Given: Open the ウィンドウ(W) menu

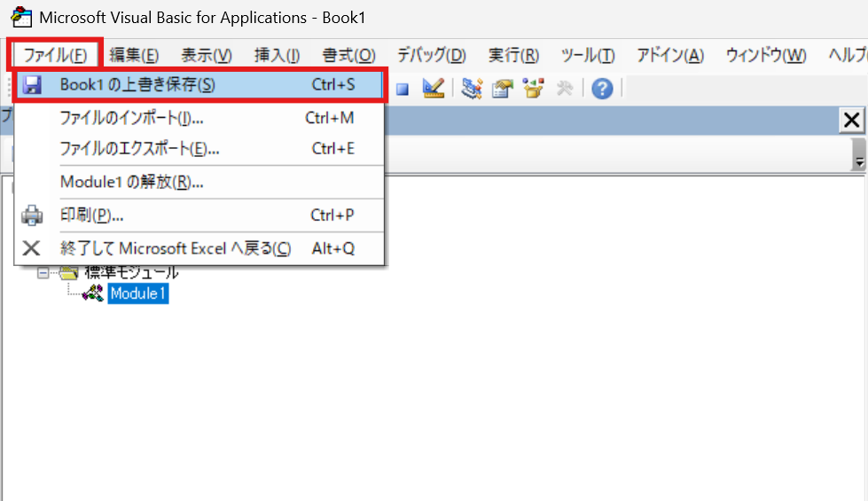Looking at the screenshot, I should click(x=765, y=55).
